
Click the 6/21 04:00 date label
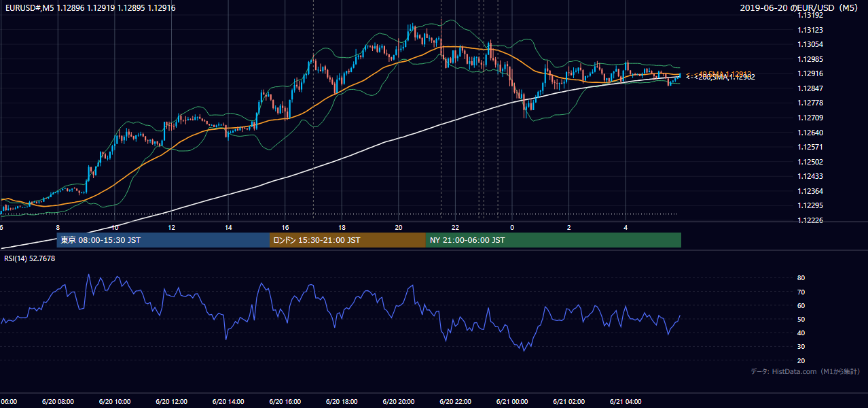[626, 402]
